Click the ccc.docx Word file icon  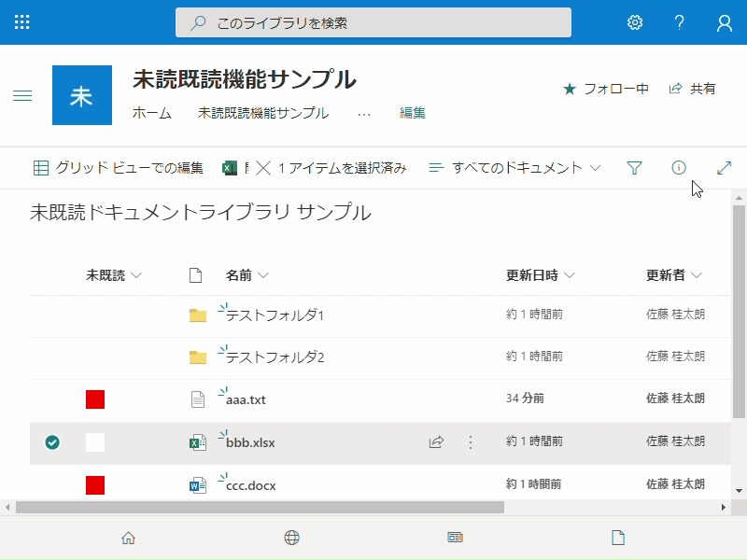coord(198,485)
